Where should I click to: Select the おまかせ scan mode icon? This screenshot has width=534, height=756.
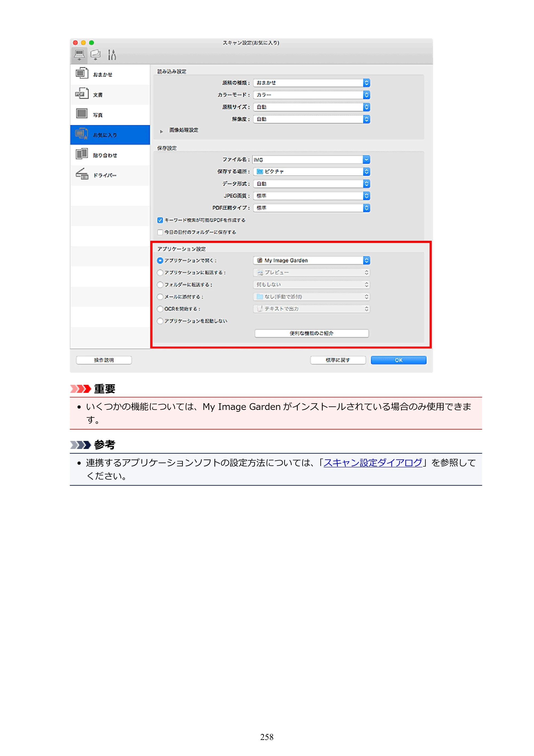pos(82,73)
